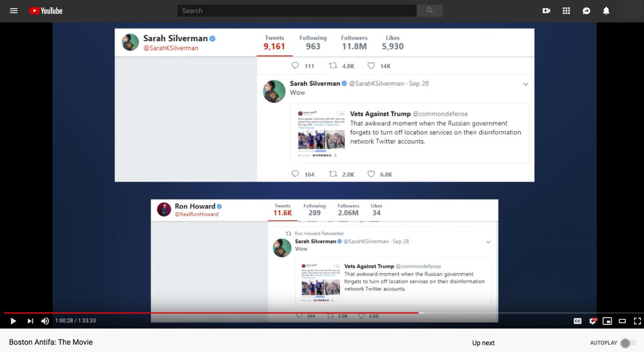The width and height of the screenshot is (644, 352).
Task: Open the @SarahKSilverman handle in profile header
Action: [x=171, y=48]
